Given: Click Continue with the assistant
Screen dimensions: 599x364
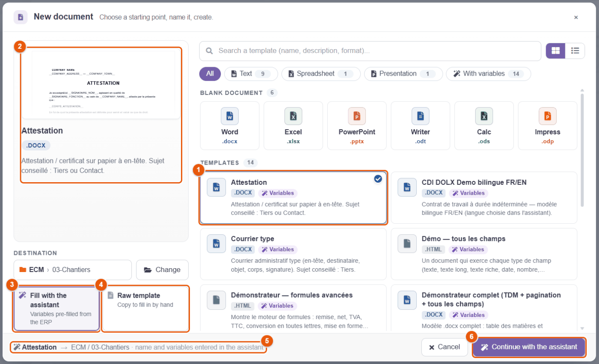Looking at the screenshot, I should 529,347.
